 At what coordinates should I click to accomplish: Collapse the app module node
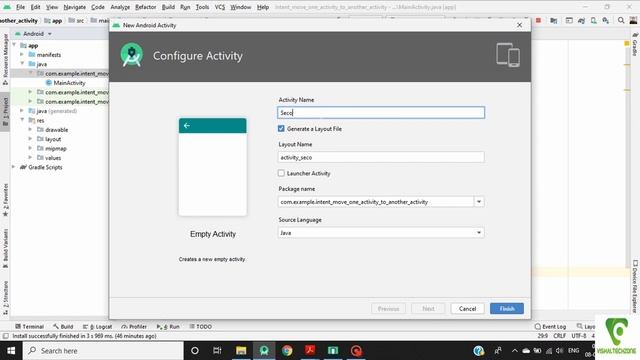tap(14, 45)
